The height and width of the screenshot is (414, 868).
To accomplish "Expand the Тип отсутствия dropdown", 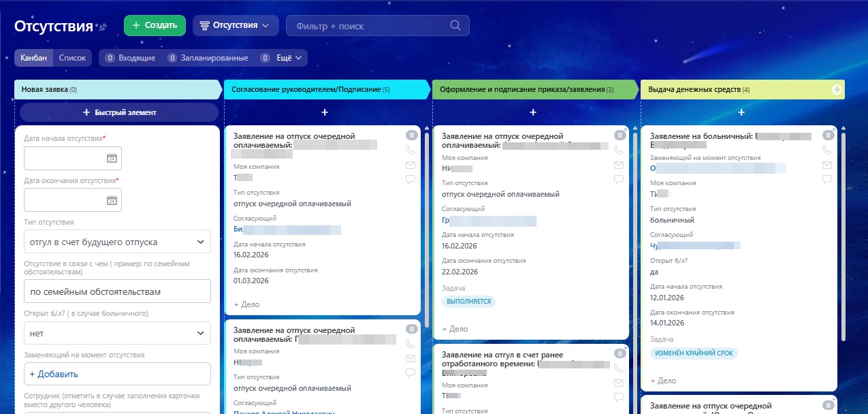I will (116, 242).
